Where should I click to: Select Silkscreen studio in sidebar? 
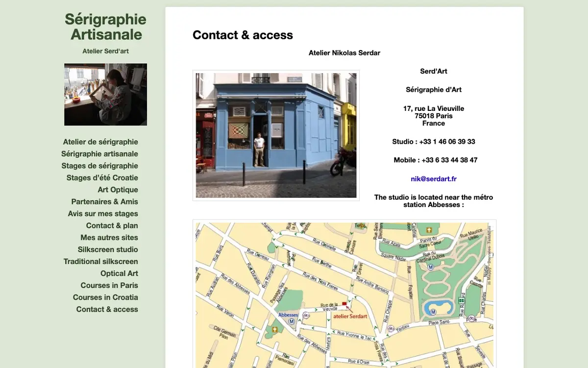click(x=108, y=249)
